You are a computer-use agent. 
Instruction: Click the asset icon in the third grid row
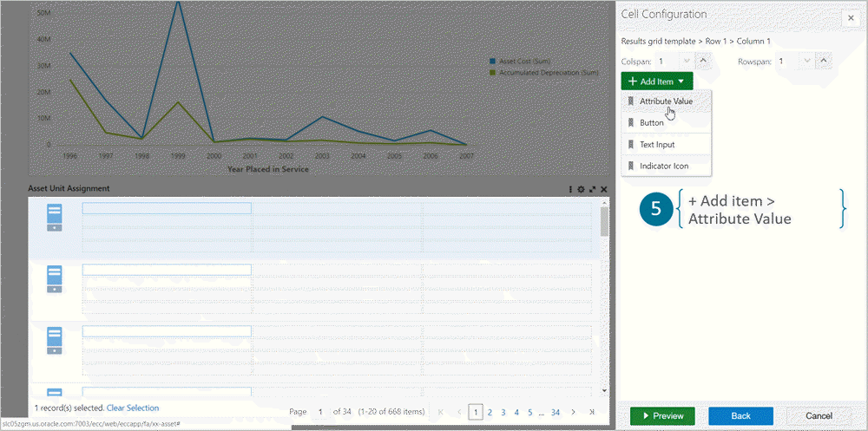[54, 340]
